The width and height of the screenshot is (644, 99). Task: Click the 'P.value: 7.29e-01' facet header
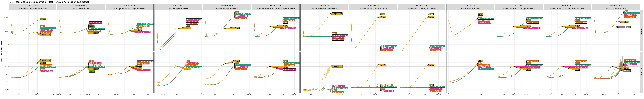470,5
